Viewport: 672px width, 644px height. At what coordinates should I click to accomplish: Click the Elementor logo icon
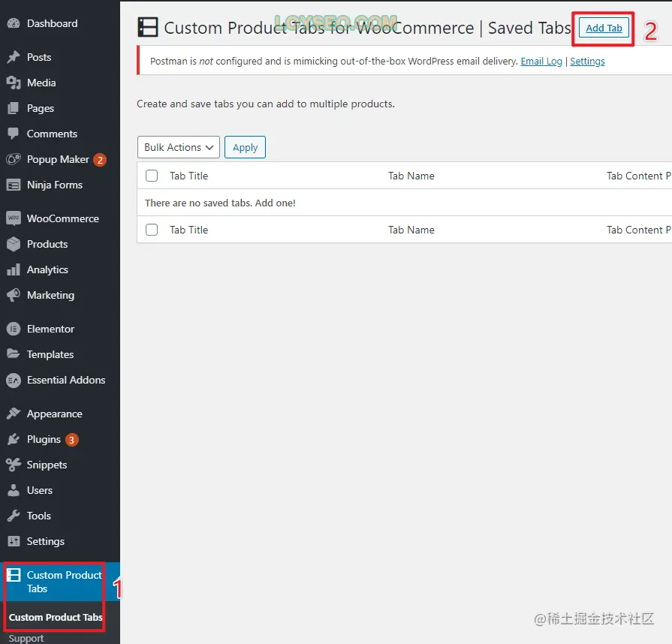(14, 329)
